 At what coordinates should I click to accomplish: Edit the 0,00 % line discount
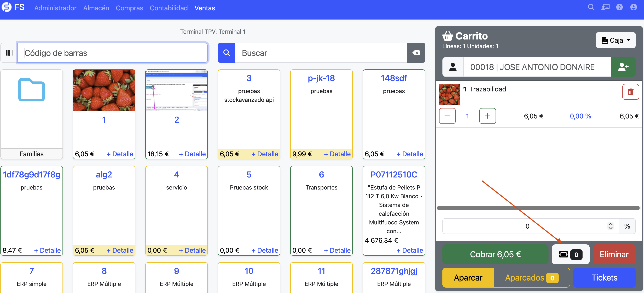coord(580,116)
